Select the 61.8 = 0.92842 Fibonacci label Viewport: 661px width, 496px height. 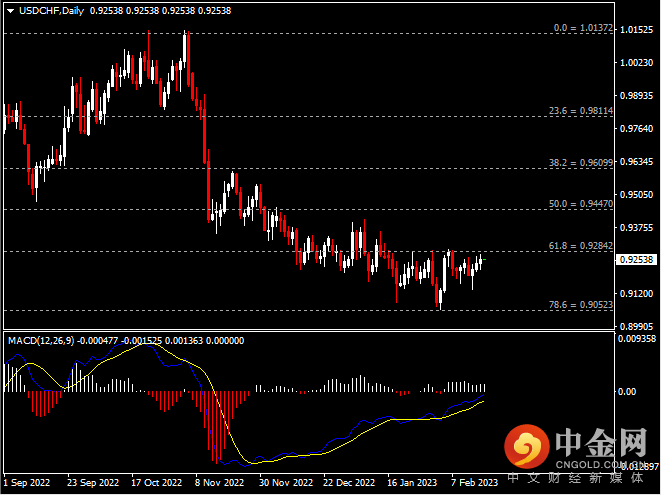pyautogui.click(x=583, y=245)
